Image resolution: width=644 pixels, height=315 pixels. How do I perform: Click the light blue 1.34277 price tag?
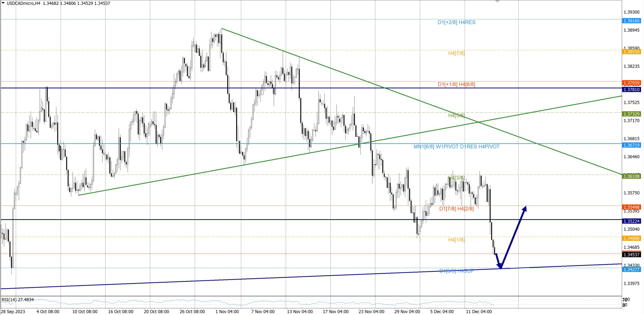631,269
